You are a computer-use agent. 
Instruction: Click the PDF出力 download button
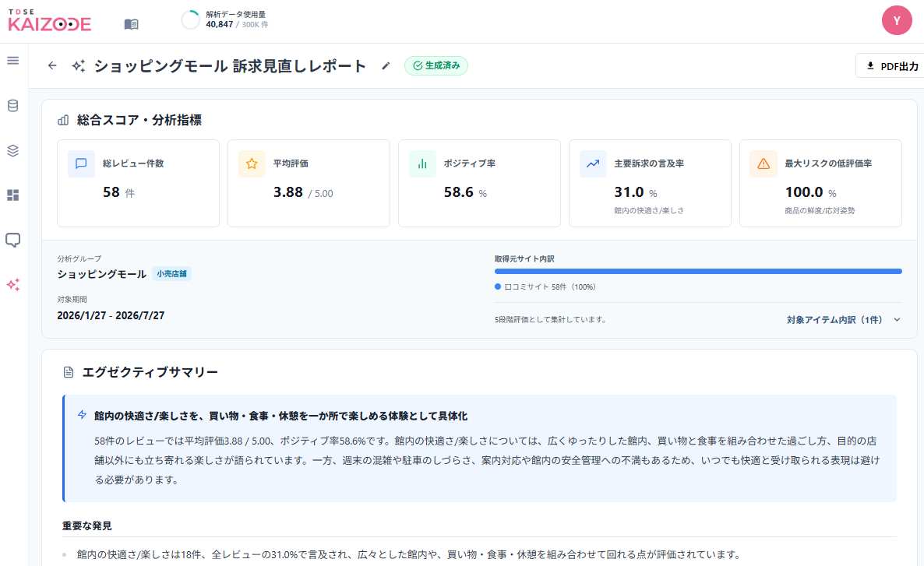pyautogui.click(x=891, y=66)
